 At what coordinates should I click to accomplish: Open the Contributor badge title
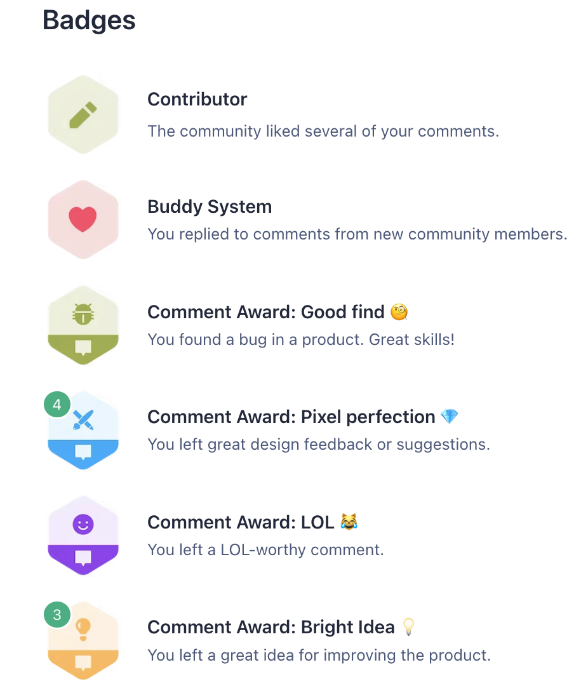(x=197, y=99)
